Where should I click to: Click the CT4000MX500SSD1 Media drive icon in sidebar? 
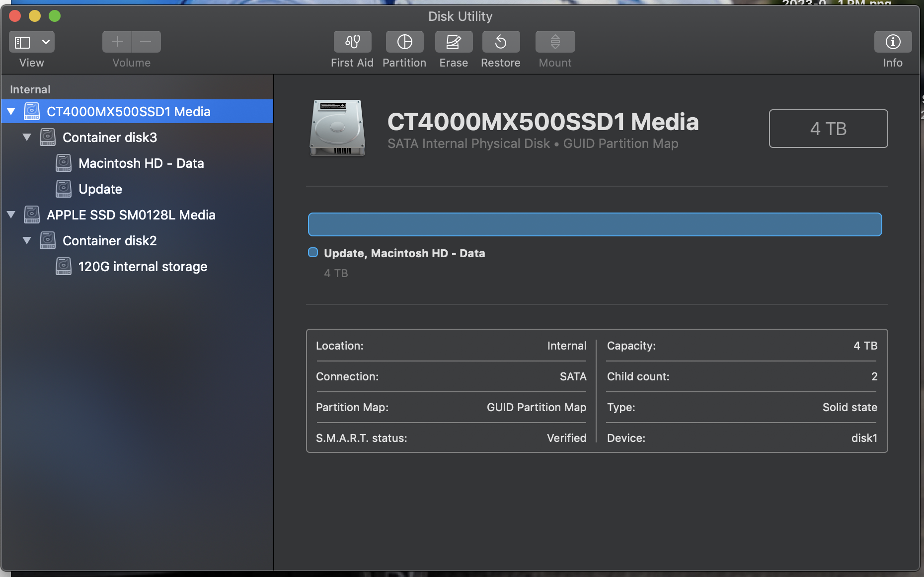tap(32, 111)
